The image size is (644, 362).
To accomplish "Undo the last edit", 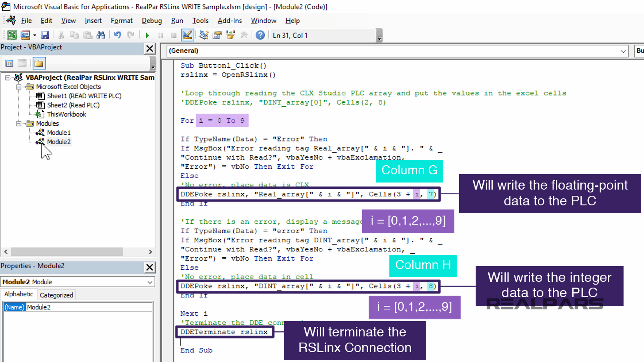I will (x=117, y=35).
